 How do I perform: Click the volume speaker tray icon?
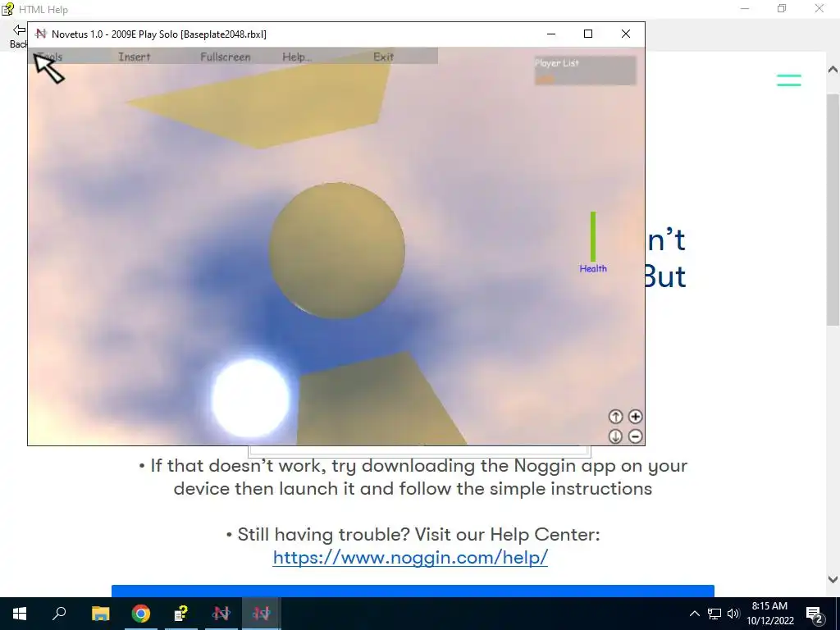tap(733, 614)
